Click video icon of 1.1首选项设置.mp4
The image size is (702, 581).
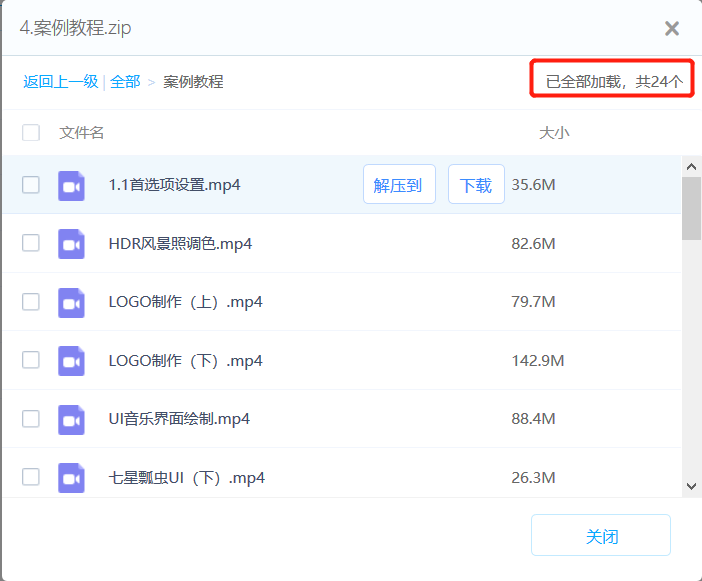coord(71,186)
